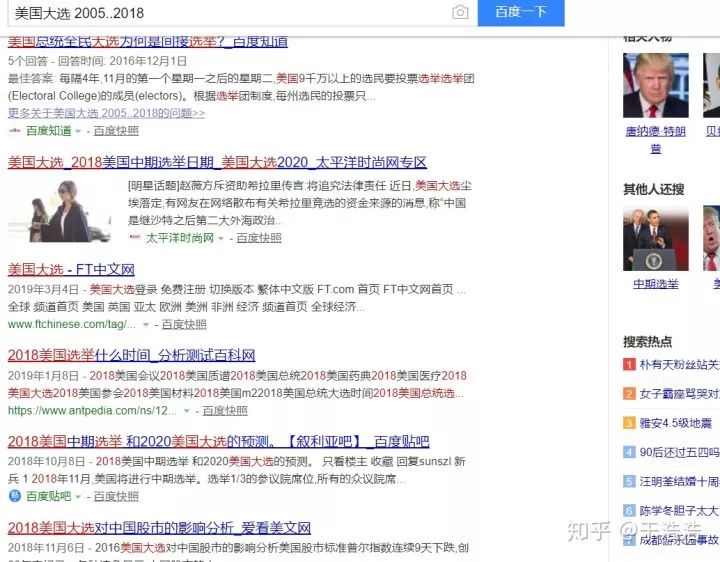The width and height of the screenshot is (720, 562).
Task: Click the Donald Trump portrait thumbnail
Action: coord(656,85)
